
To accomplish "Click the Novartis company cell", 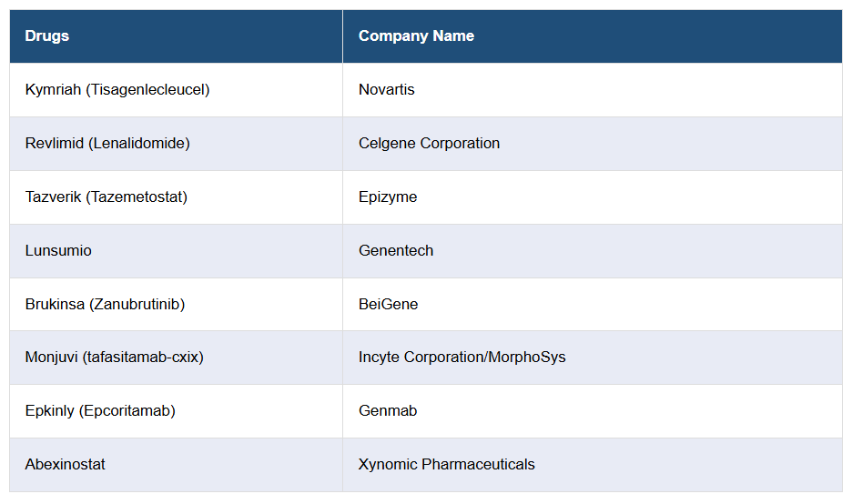I will tap(386, 90).
